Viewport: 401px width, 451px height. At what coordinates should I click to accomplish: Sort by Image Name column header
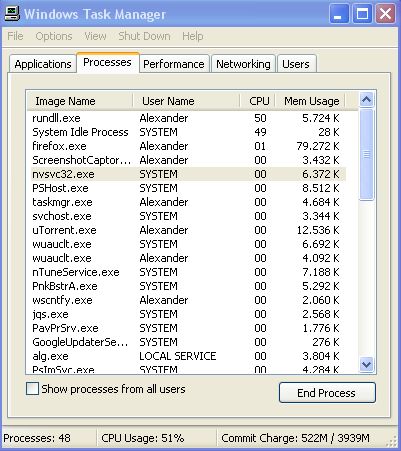tap(79, 101)
